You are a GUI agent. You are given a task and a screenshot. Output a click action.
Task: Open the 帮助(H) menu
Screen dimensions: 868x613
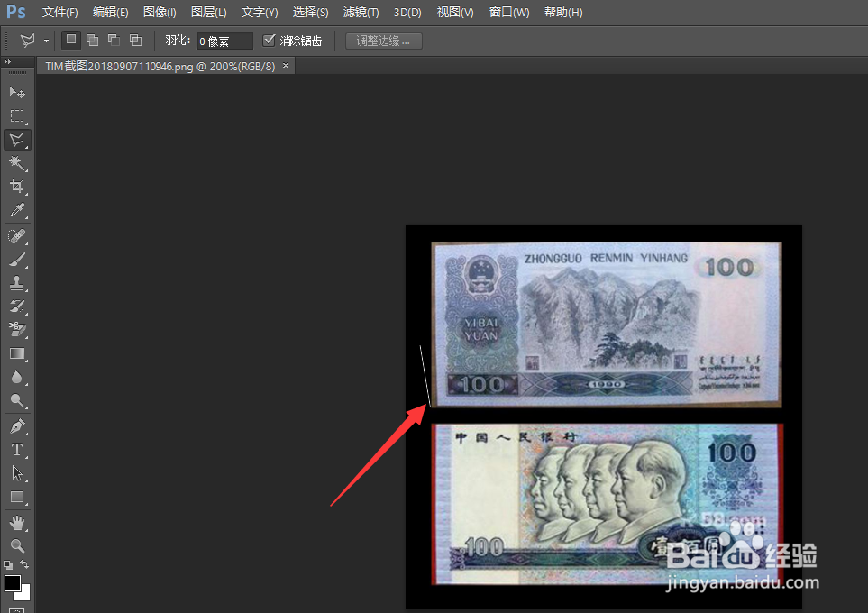click(x=563, y=13)
